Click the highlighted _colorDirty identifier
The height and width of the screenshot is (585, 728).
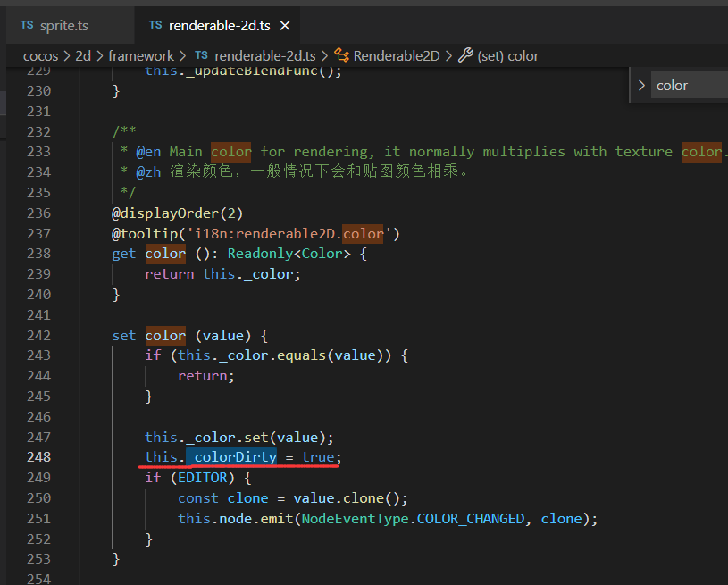(x=231, y=457)
